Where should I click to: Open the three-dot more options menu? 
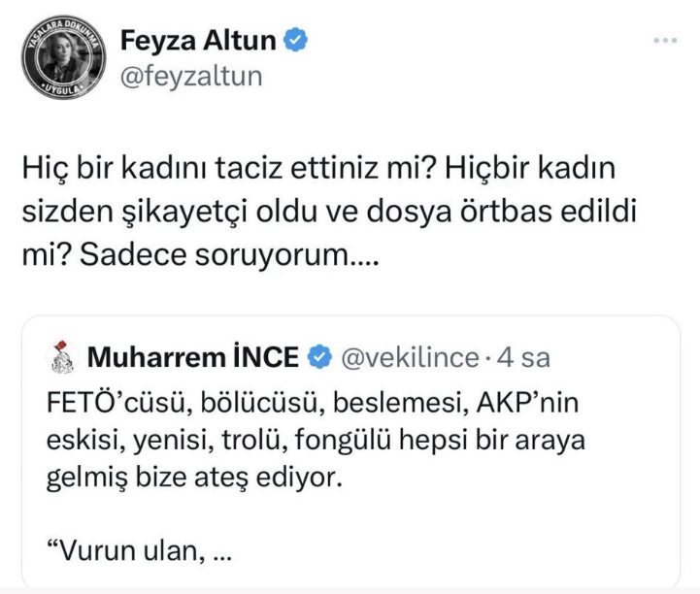click(x=664, y=41)
